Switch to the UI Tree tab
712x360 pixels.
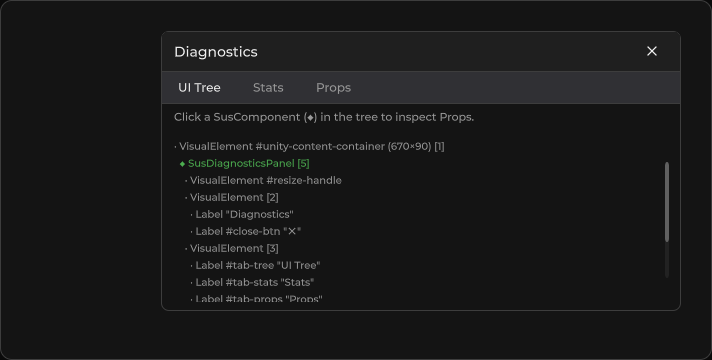click(x=199, y=88)
